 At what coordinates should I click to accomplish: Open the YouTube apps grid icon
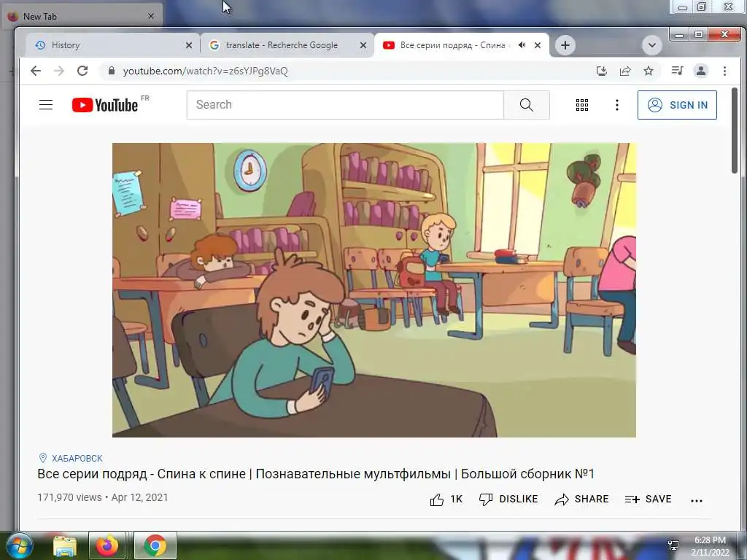581,105
